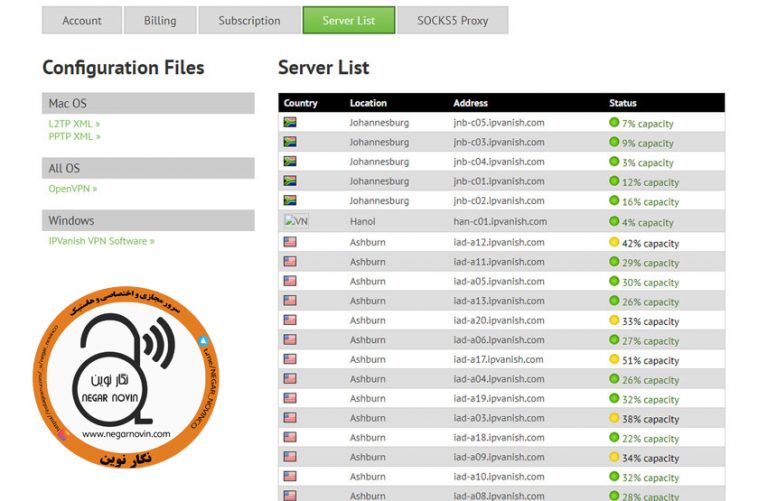Viewport: 768px width, 501px height.
Task: Select address iad-a11.ipvanish.com
Action: (499, 262)
